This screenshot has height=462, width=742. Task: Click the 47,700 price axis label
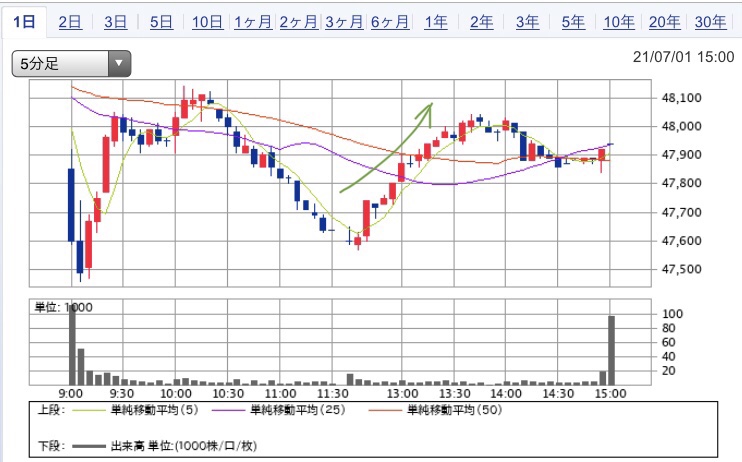pyautogui.click(x=681, y=213)
